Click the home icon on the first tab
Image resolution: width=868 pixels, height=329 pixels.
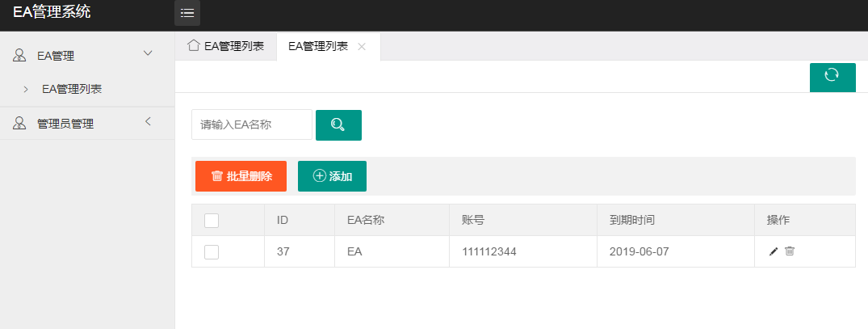point(193,45)
